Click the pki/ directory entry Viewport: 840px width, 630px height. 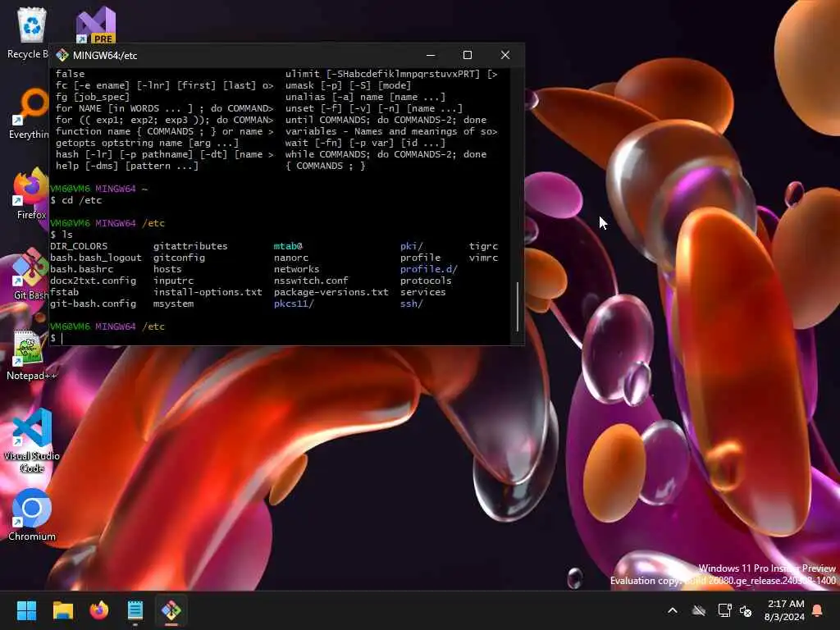click(x=412, y=246)
